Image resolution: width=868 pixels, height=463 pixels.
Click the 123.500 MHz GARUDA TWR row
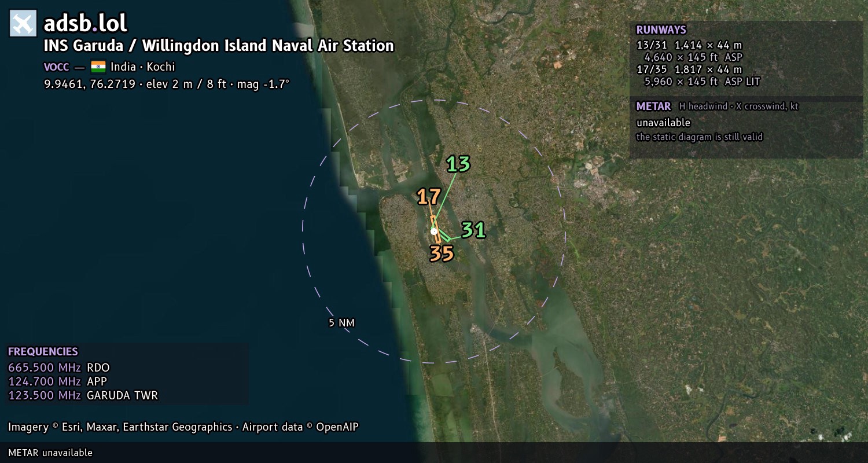click(x=83, y=395)
